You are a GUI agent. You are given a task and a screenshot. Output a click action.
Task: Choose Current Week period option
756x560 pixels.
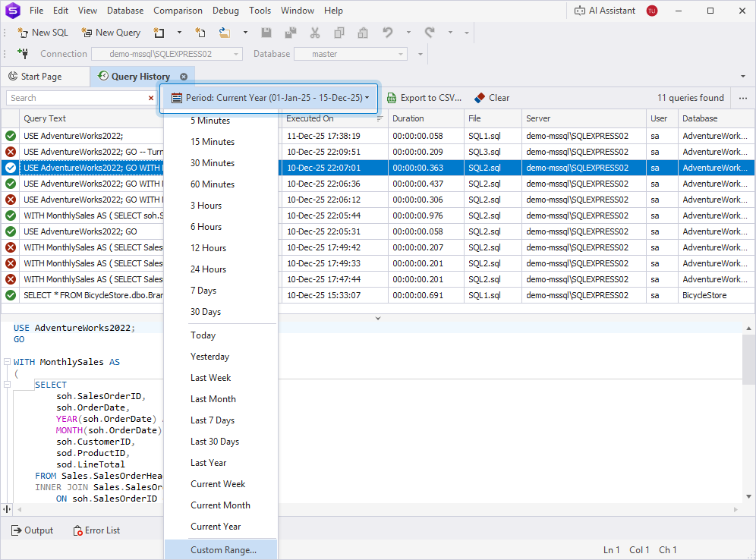coord(221,484)
